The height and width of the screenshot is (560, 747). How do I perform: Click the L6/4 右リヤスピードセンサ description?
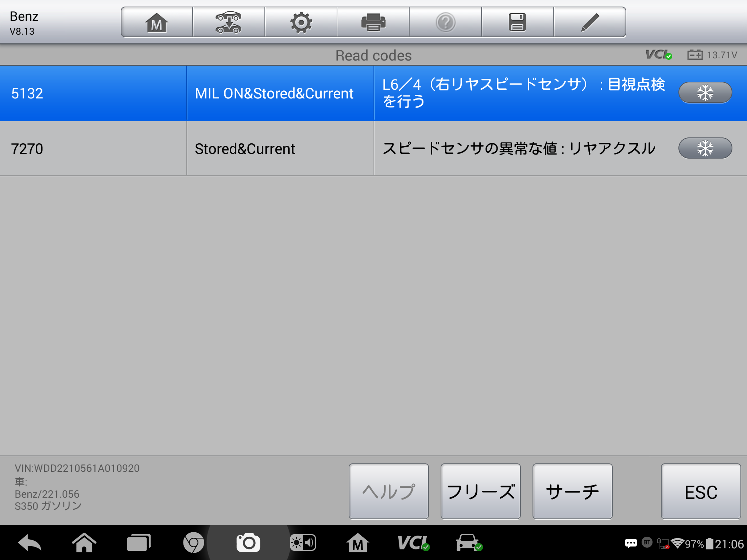[x=524, y=93]
